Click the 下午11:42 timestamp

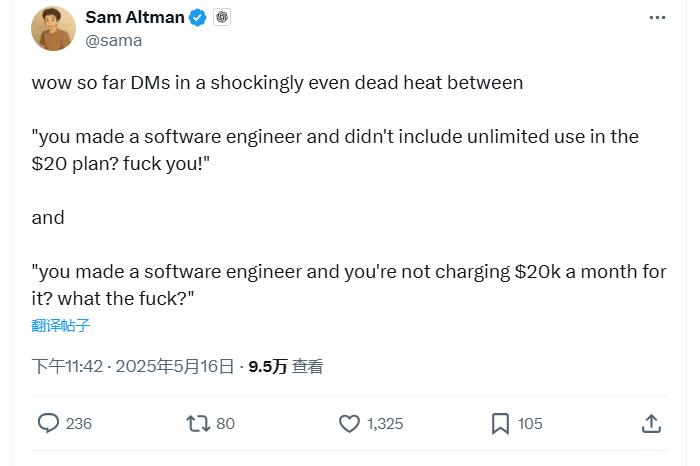coord(67,366)
